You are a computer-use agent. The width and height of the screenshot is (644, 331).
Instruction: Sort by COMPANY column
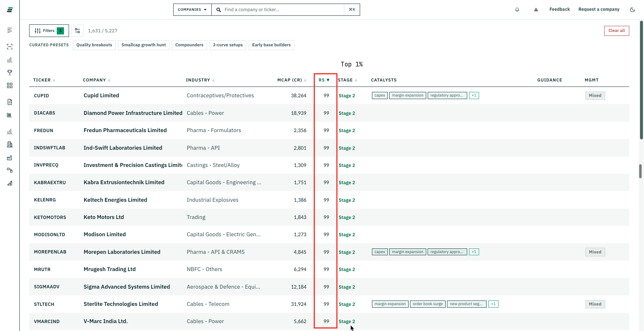click(x=97, y=80)
